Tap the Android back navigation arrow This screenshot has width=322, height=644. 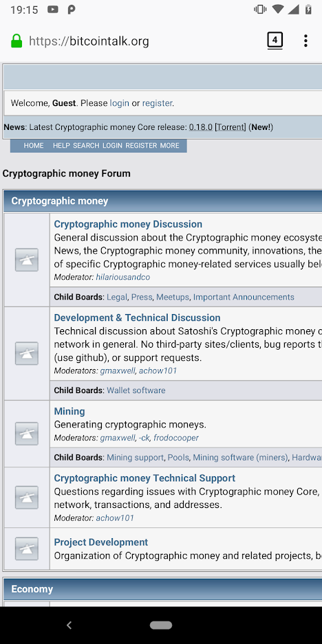coord(69,625)
